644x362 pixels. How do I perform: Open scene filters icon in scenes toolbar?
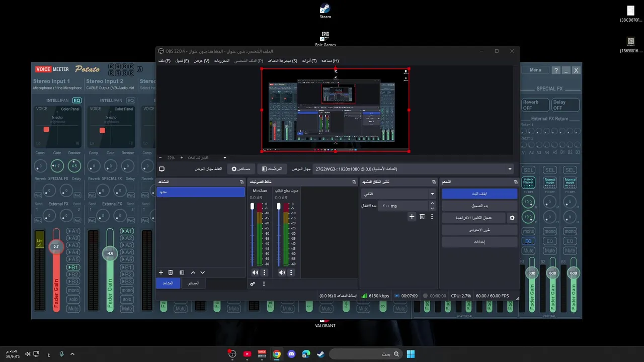182,273
